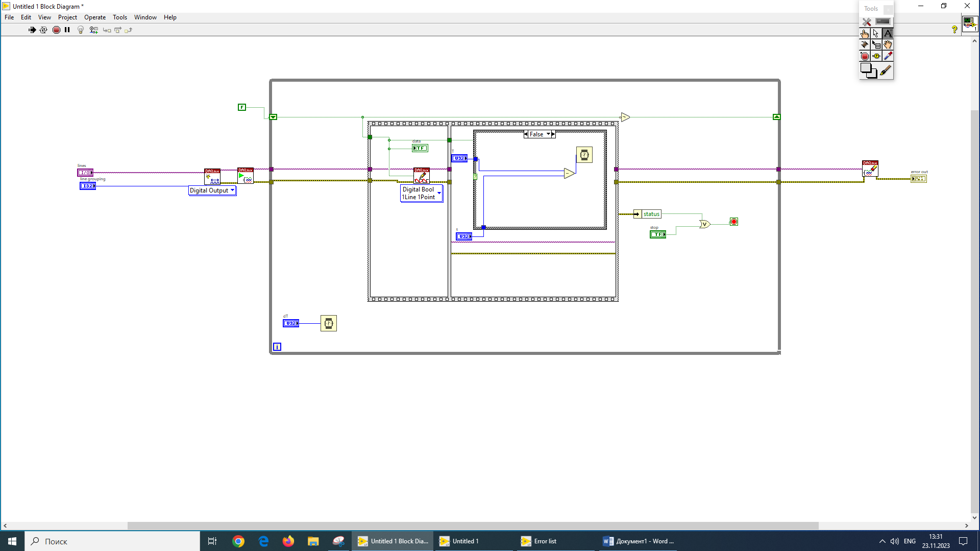Toggle Highlight Execution light bulb
The width and height of the screenshot is (980, 551).
click(81, 30)
